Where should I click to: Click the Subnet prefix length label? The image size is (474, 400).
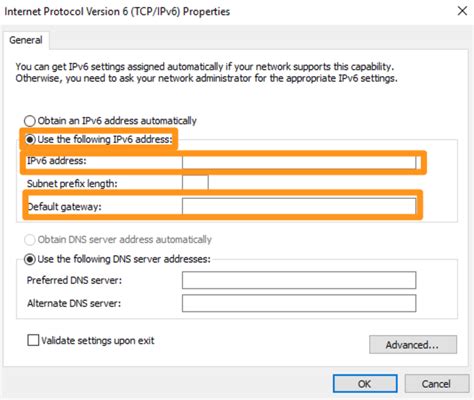pos(72,183)
